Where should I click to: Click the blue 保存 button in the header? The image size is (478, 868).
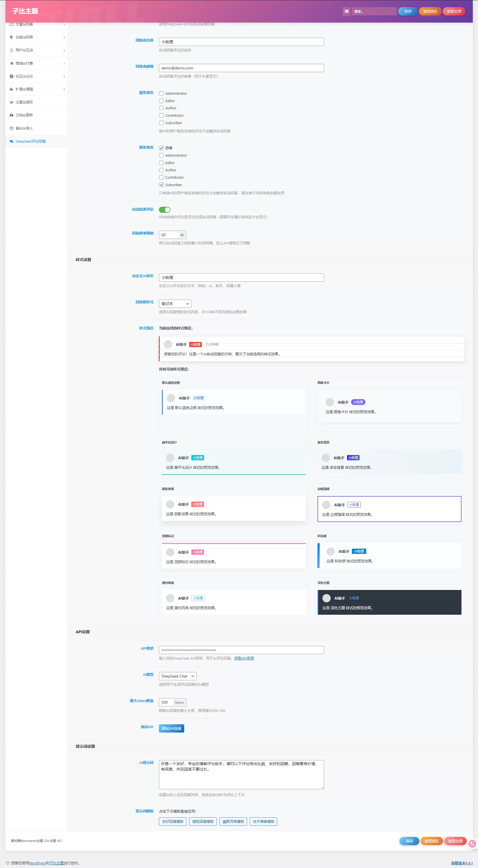coord(408,11)
